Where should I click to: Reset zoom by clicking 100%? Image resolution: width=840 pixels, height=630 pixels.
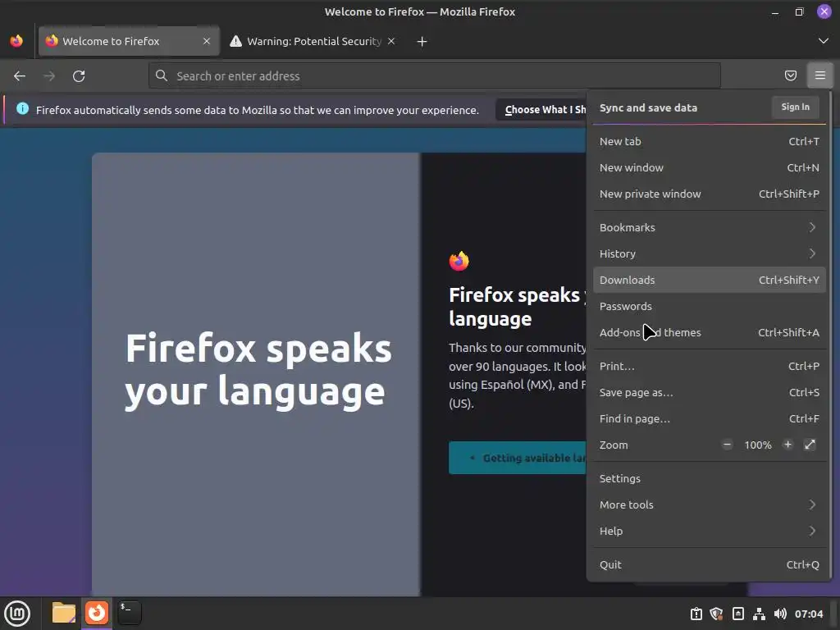758,445
